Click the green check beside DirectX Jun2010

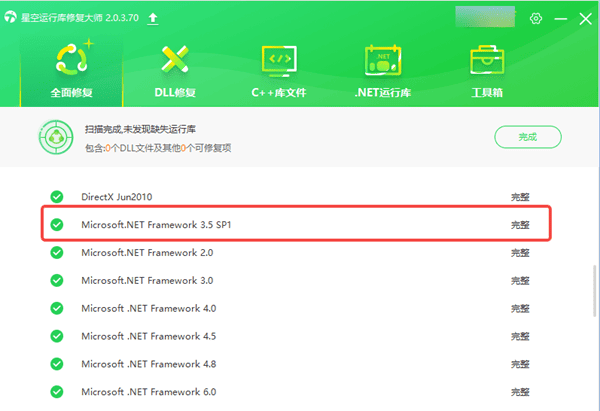click(x=57, y=197)
